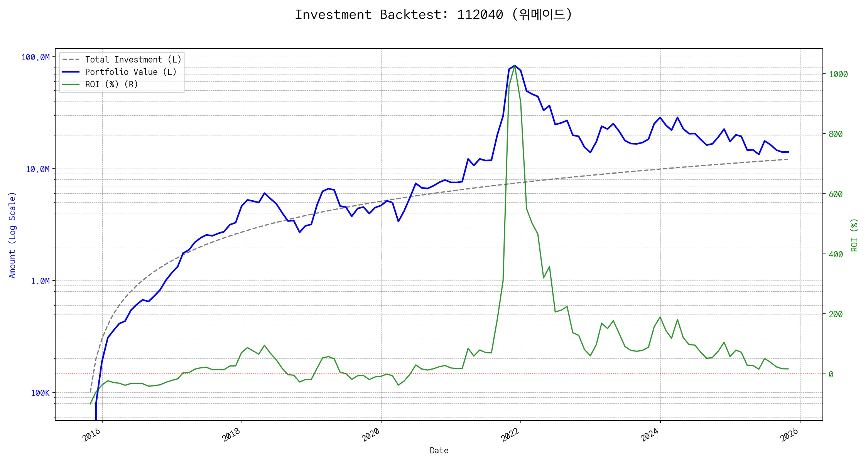Click the 2022 x-axis tick label

(510, 435)
